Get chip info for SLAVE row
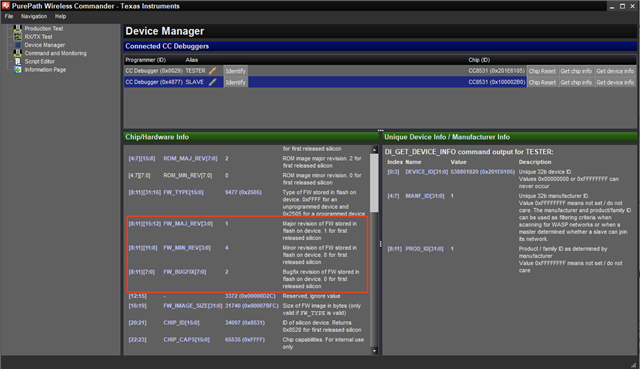The width and height of the screenshot is (640, 369). click(x=576, y=82)
